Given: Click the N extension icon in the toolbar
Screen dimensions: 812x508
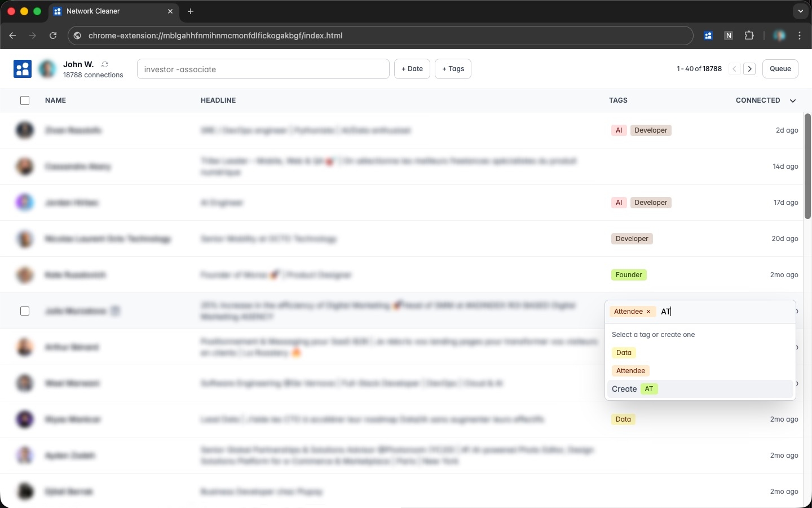Looking at the screenshot, I should 729,36.
